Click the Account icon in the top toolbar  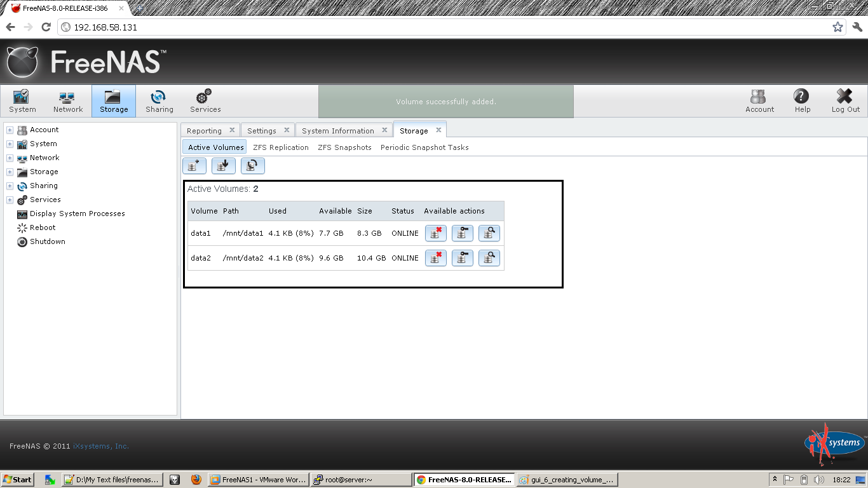click(x=759, y=100)
